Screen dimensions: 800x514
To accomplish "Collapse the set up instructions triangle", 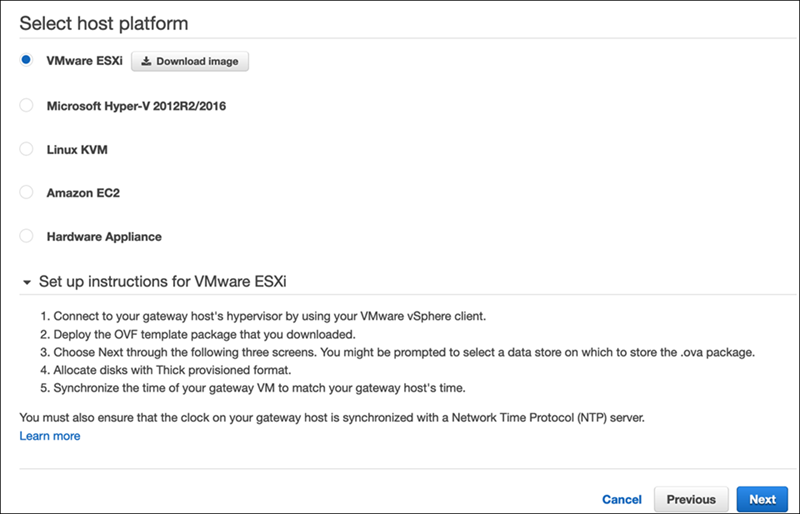I will tap(26, 283).
